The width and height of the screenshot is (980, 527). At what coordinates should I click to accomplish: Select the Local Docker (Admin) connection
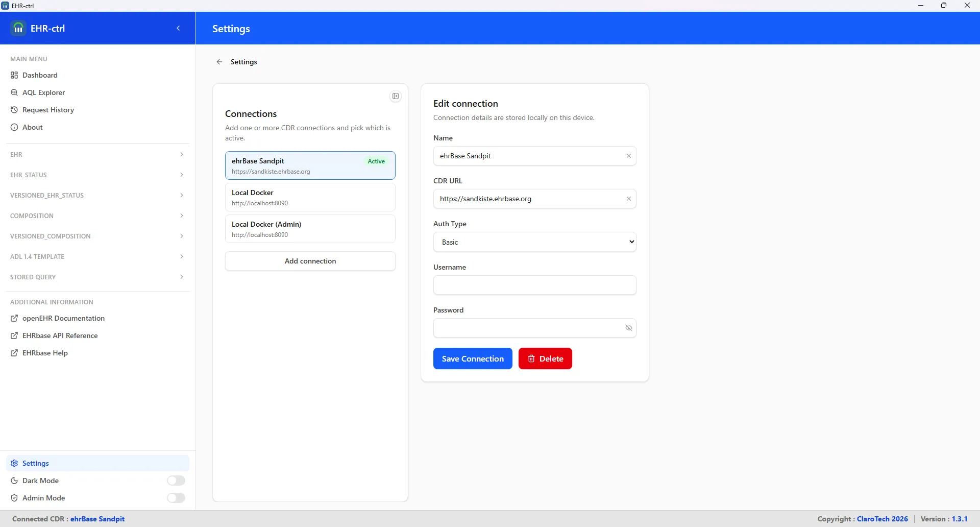pyautogui.click(x=310, y=229)
